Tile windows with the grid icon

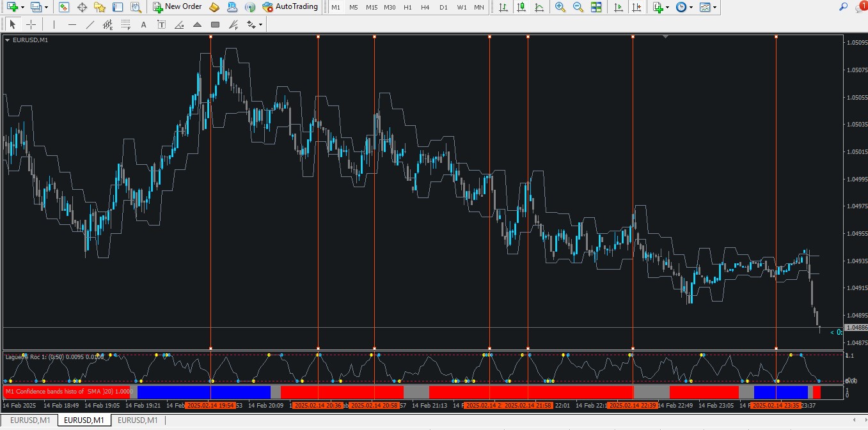click(x=596, y=7)
